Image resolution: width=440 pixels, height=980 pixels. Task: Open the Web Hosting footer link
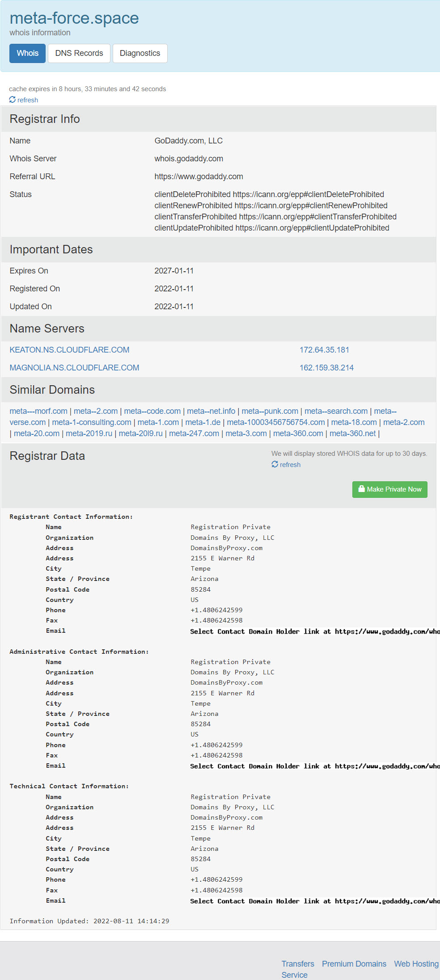click(416, 964)
